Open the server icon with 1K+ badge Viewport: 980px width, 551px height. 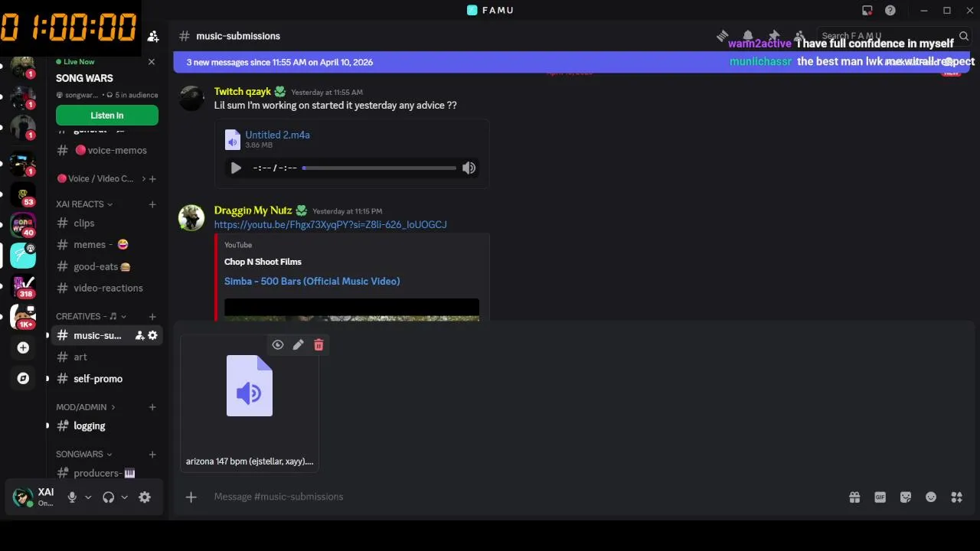tap(23, 317)
